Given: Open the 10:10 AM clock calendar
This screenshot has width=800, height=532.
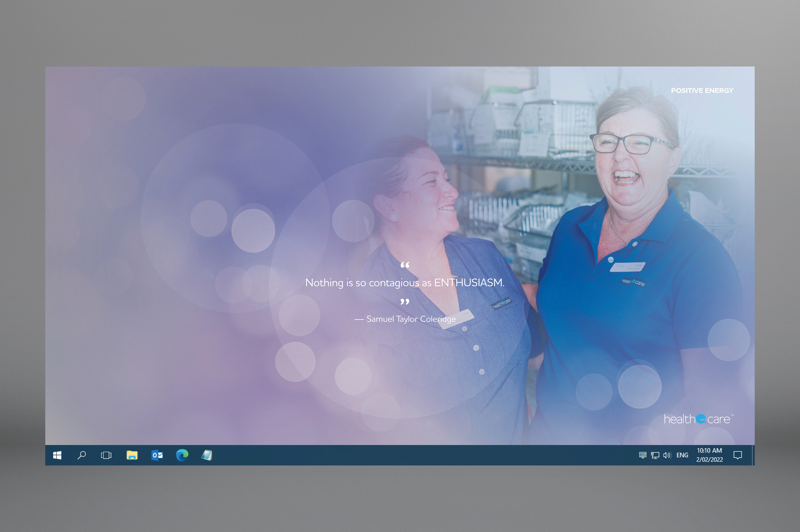Looking at the screenshot, I should click(x=709, y=455).
